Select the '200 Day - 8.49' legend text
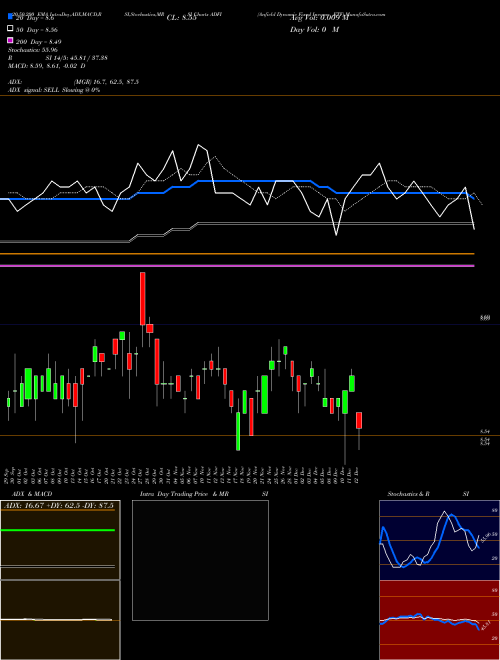The height and width of the screenshot is (660, 500). click(39, 42)
